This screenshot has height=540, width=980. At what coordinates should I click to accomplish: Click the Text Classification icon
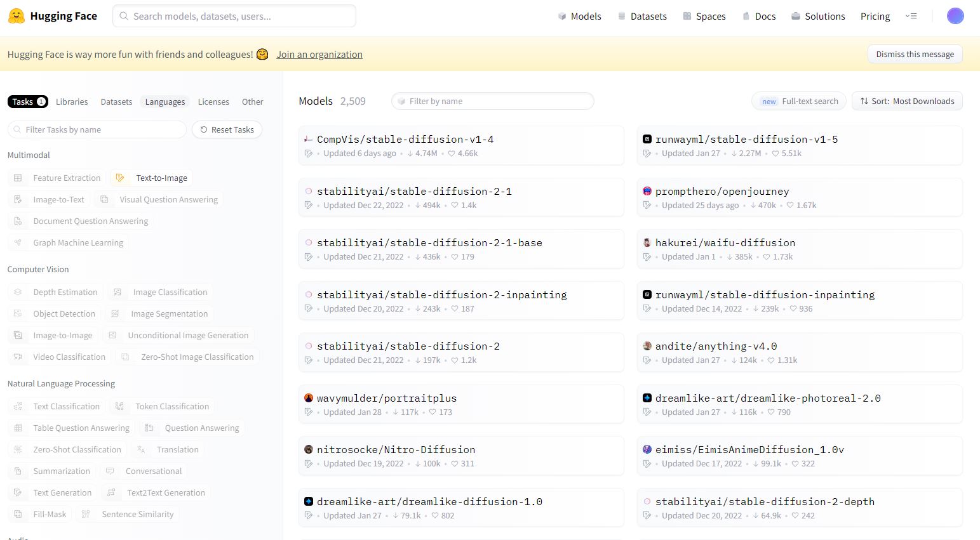(x=18, y=406)
